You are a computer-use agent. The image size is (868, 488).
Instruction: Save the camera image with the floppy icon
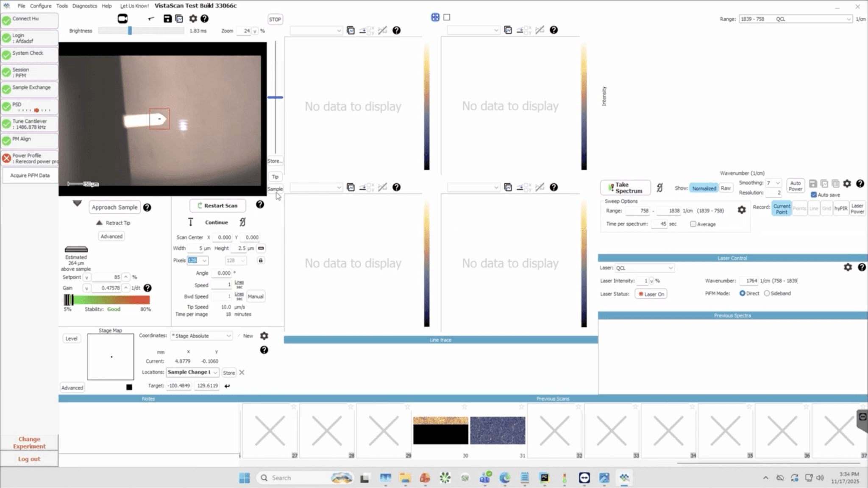coord(167,19)
